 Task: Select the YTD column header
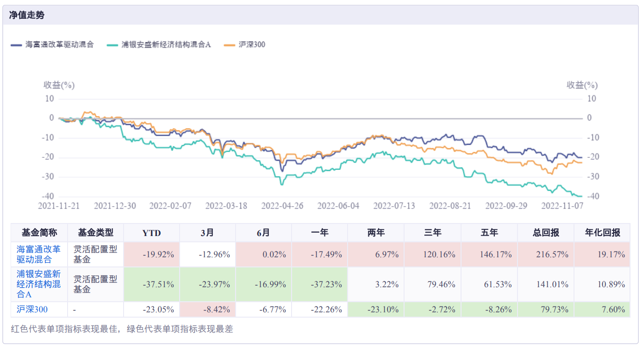click(x=152, y=233)
